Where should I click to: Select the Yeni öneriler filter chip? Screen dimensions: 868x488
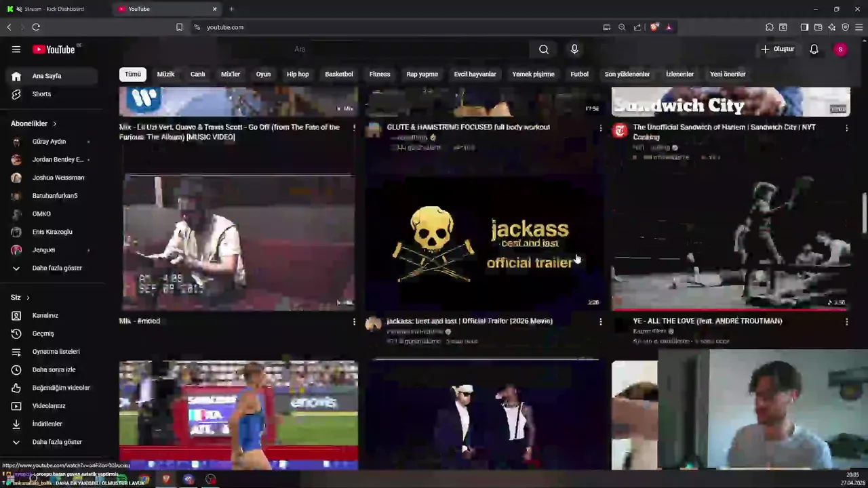728,74
